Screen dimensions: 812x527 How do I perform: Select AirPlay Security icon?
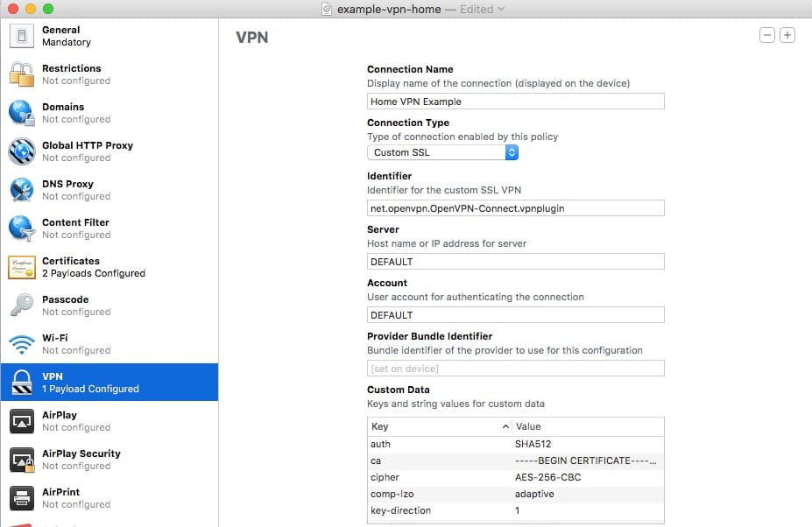click(22, 460)
